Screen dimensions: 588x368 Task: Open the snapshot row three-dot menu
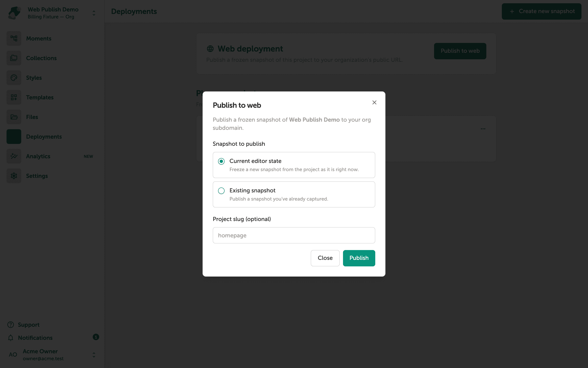coord(483,129)
